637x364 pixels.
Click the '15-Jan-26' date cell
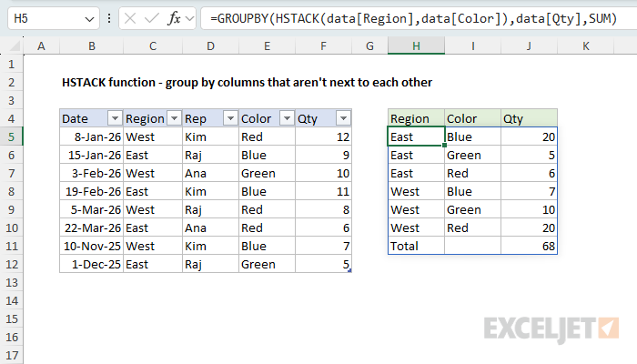91,155
